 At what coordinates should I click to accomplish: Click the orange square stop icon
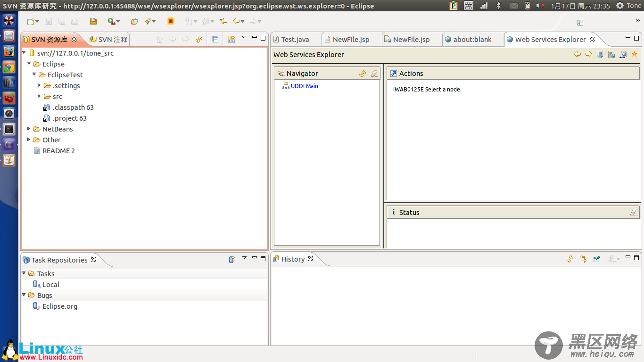pyautogui.click(x=171, y=21)
